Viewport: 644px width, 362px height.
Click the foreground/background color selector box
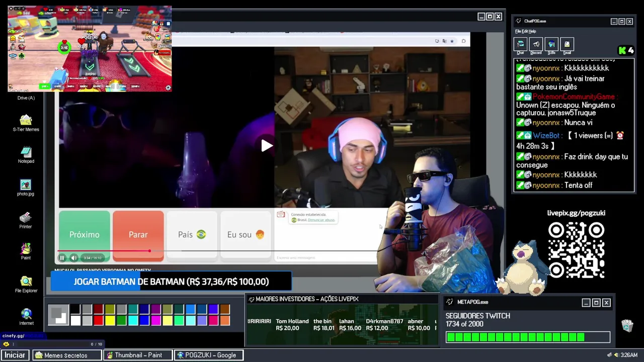(58, 315)
